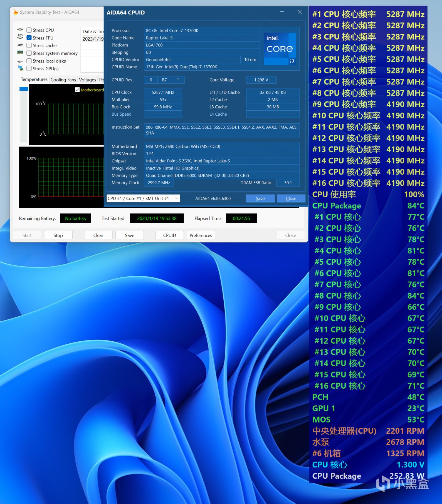Enable the Stress system memory checkbox
Screen dimensions: 442x504
tap(29, 53)
